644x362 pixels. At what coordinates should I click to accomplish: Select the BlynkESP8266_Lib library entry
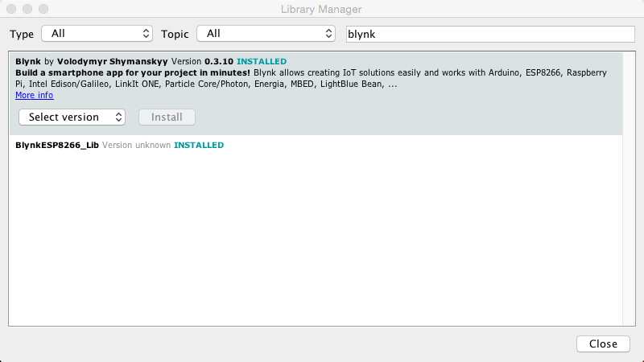point(316,146)
